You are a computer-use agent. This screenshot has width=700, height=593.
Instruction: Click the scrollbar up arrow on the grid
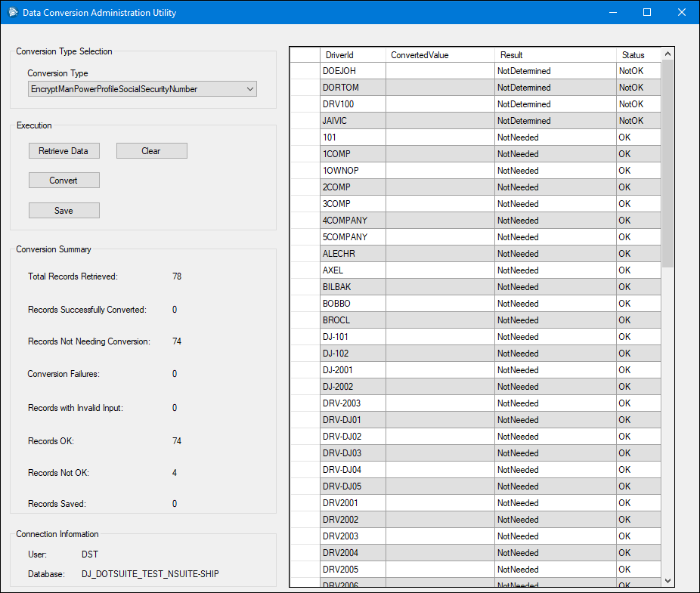[x=667, y=53]
